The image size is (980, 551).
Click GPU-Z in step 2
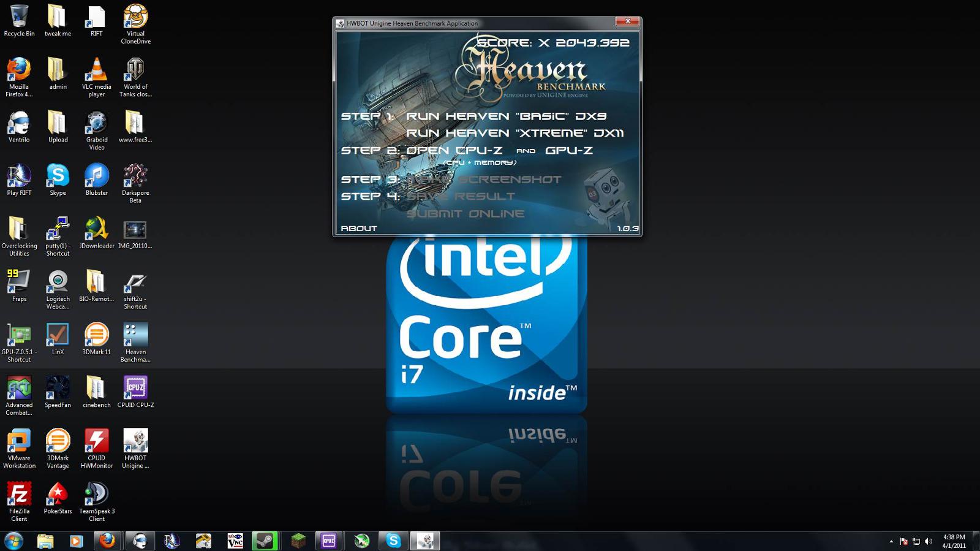(569, 150)
